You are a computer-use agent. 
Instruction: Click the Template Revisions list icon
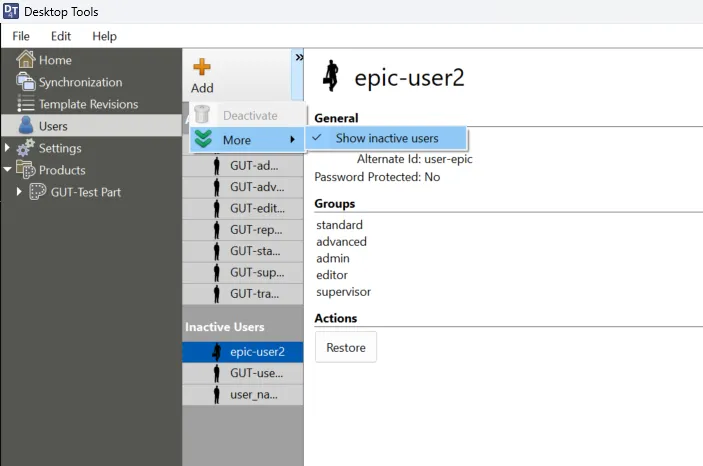(26, 104)
